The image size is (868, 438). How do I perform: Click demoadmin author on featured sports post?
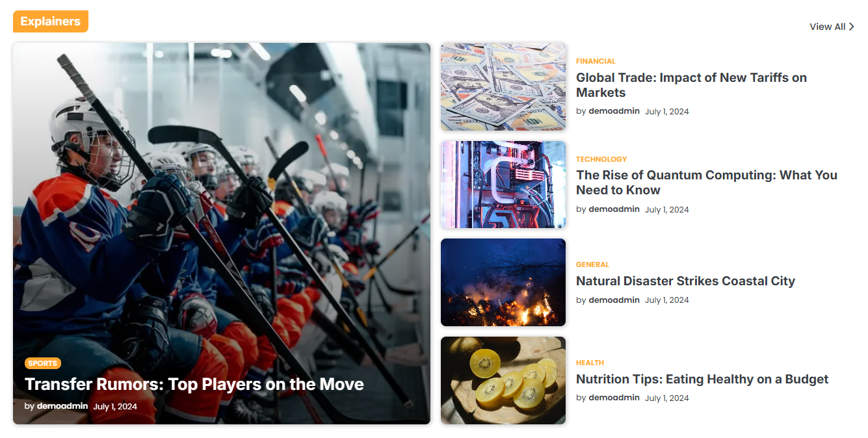[62, 406]
